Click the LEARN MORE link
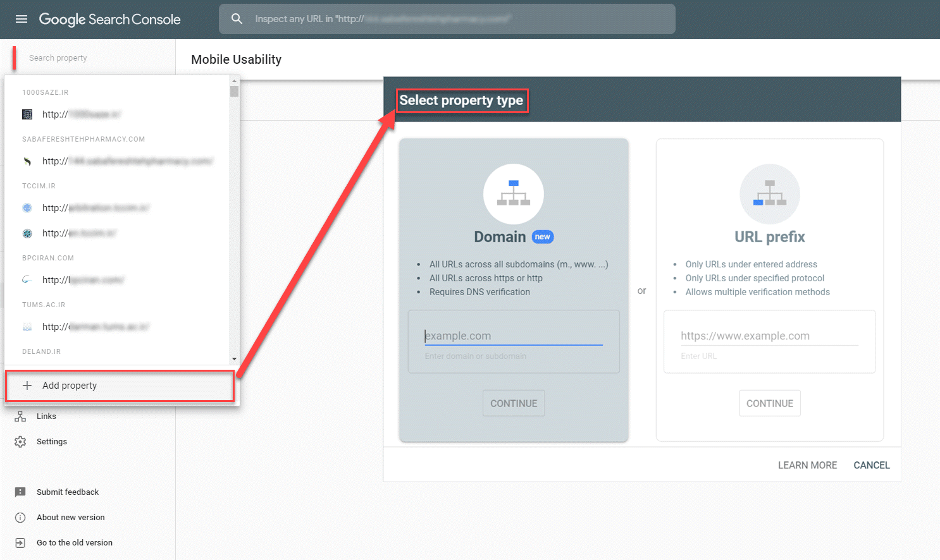The image size is (940, 560). point(807,465)
